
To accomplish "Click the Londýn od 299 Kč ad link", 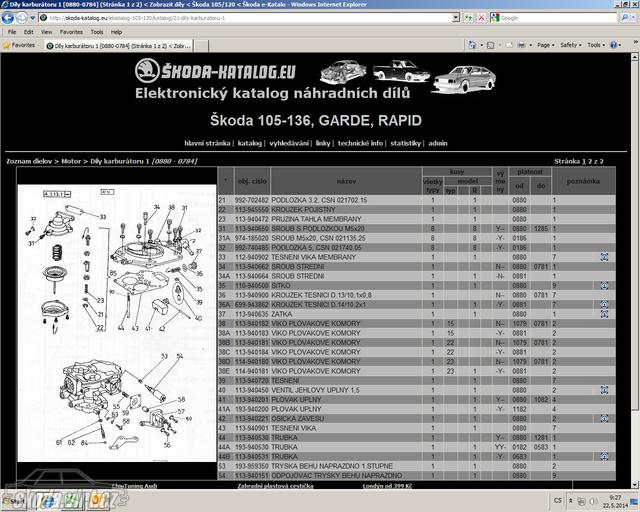I will 387,486.
